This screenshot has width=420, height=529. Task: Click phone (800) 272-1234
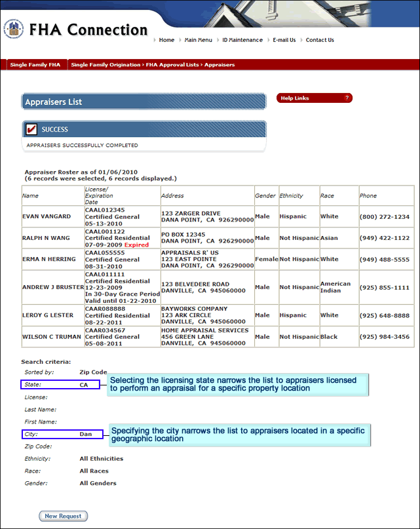tap(384, 216)
